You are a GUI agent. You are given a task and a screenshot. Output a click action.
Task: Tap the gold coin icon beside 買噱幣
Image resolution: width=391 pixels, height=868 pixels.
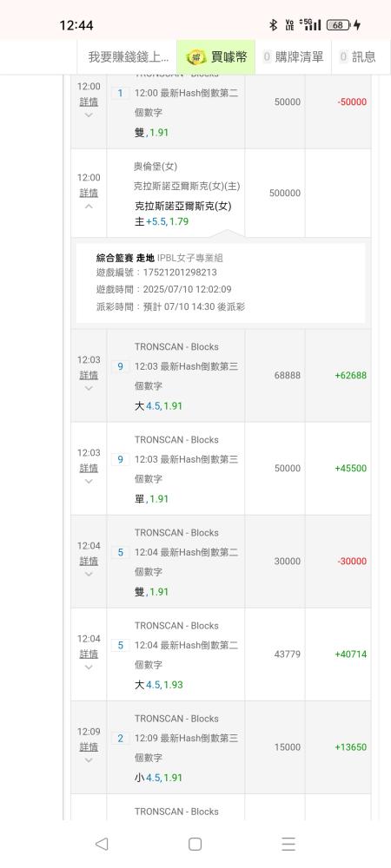pyautogui.click(x=196, y=56)
